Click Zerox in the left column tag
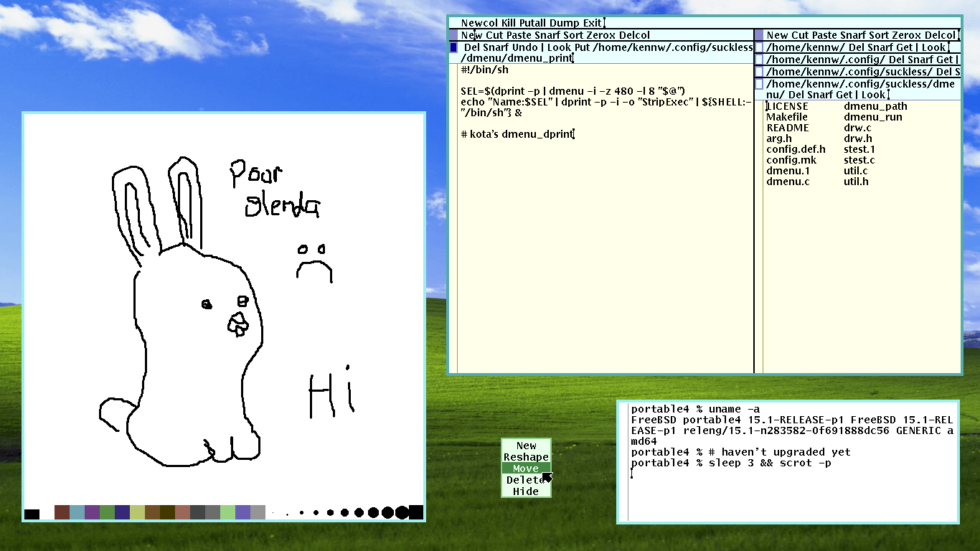This screenshot has width=980, height=551. pos(599,35)
